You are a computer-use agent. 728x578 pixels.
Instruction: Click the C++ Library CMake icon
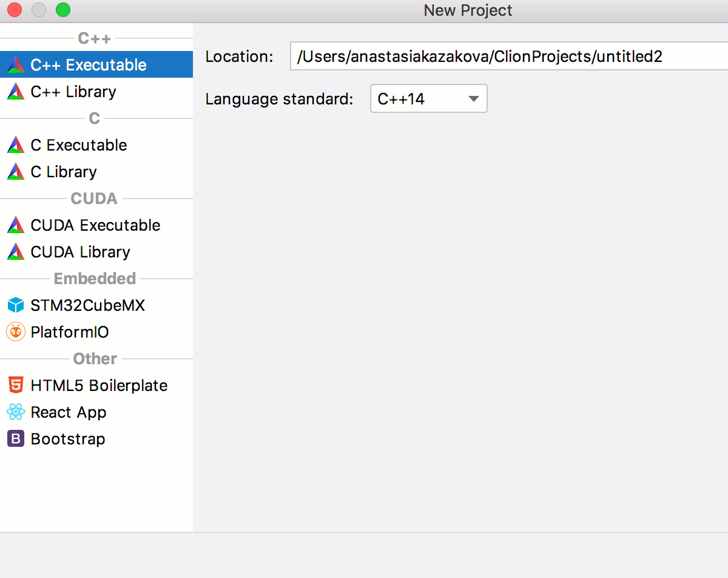point(16,91)
